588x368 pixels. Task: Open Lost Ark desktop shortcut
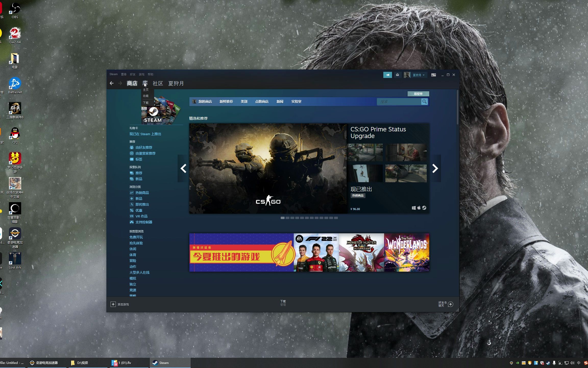point(15,261)
